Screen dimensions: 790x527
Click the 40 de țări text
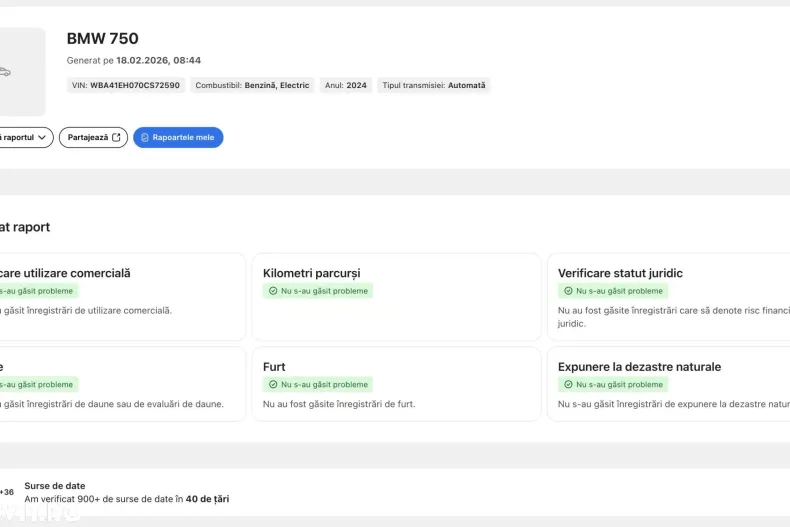tap(207, 499)
